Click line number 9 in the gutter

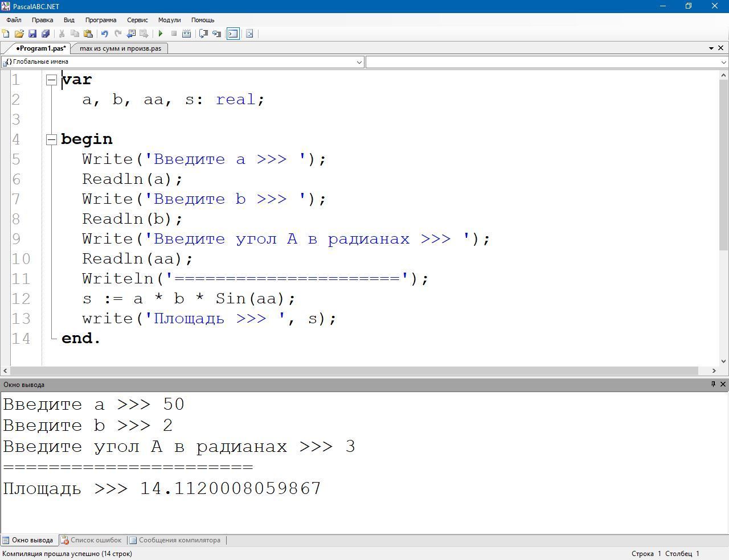coord(16,239)
